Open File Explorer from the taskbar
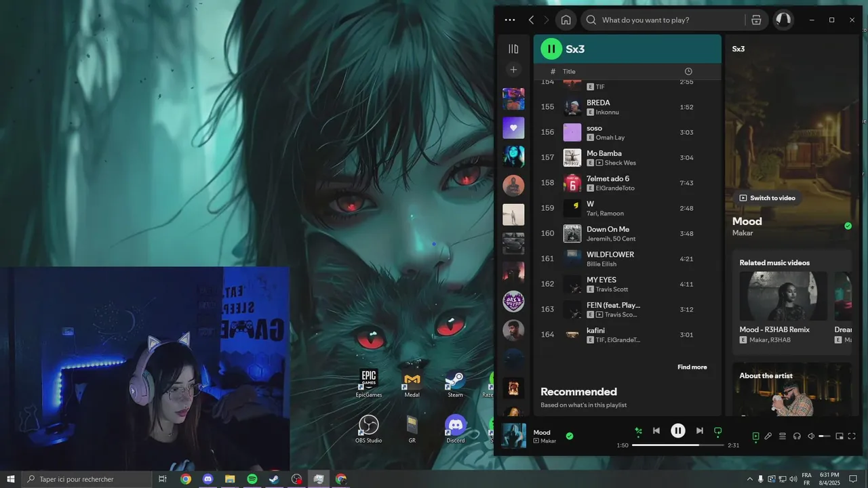 coord(230,479)
